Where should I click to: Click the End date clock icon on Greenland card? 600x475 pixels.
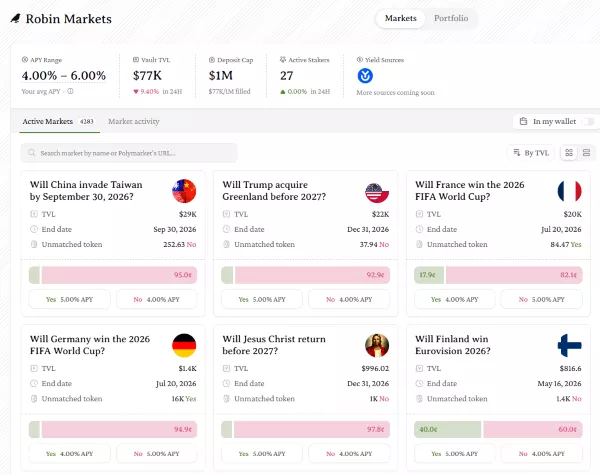(x=227, y=229)
